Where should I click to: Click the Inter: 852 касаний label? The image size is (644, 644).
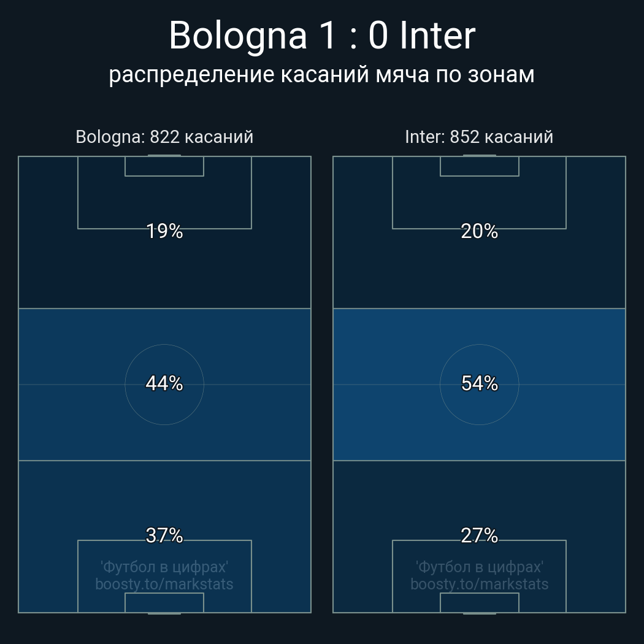coord(479,137)
